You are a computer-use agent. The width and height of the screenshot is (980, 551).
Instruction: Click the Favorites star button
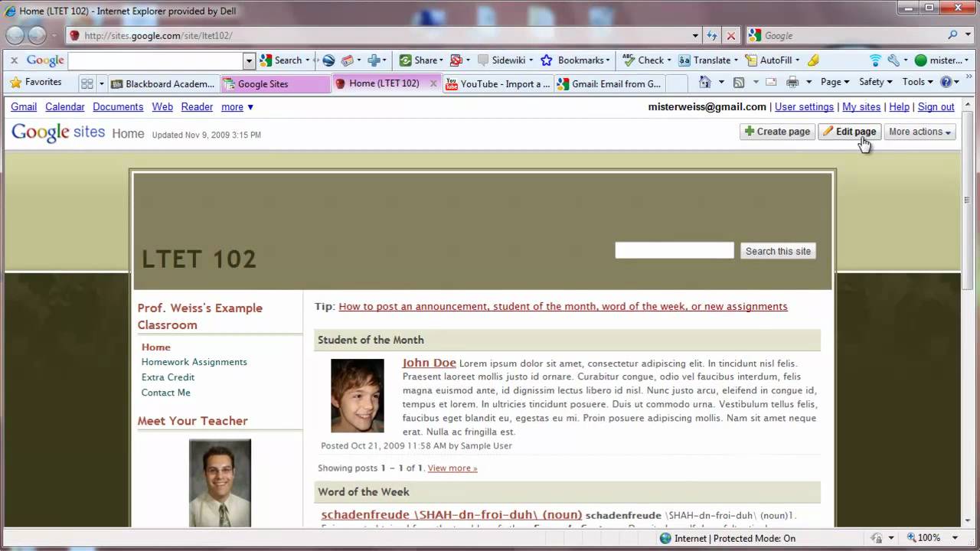coord(35,82)
